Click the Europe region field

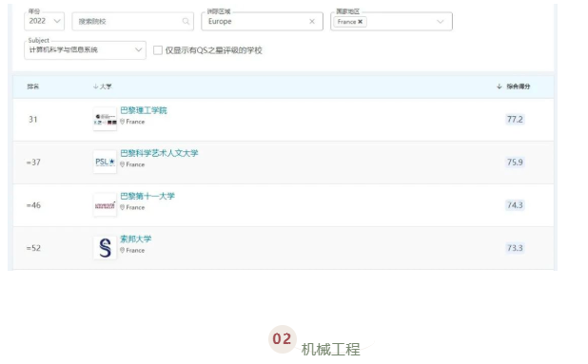click(262, 21)
